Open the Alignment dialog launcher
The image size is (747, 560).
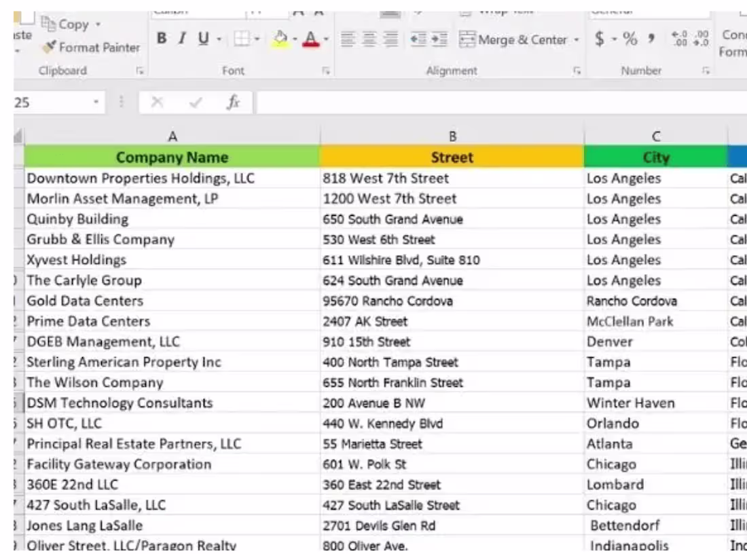[575, 70]
